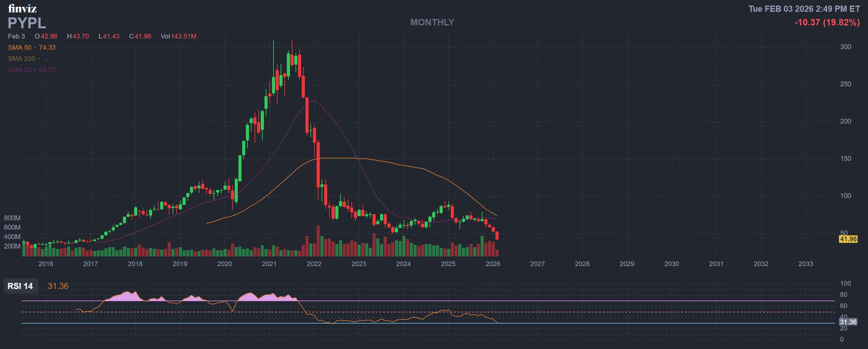Click the 2029 year label
This screenshot has width=868, height=349.
627,264
